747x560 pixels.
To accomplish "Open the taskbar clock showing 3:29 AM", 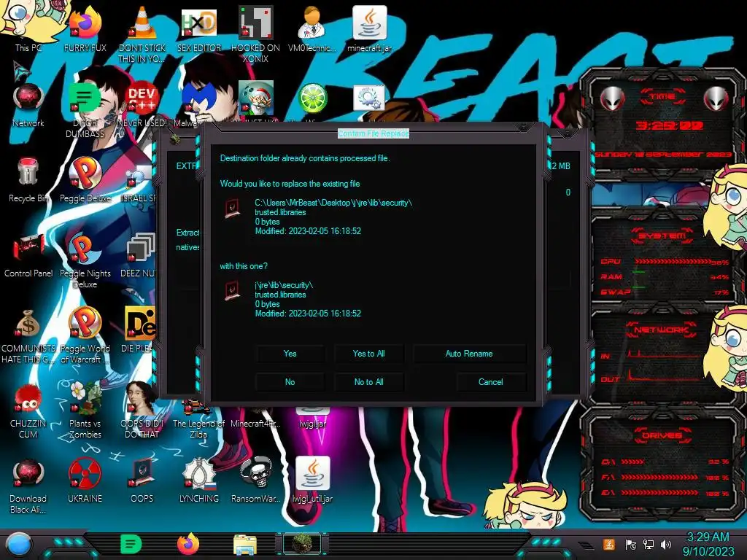I will (x=708, y=544).
